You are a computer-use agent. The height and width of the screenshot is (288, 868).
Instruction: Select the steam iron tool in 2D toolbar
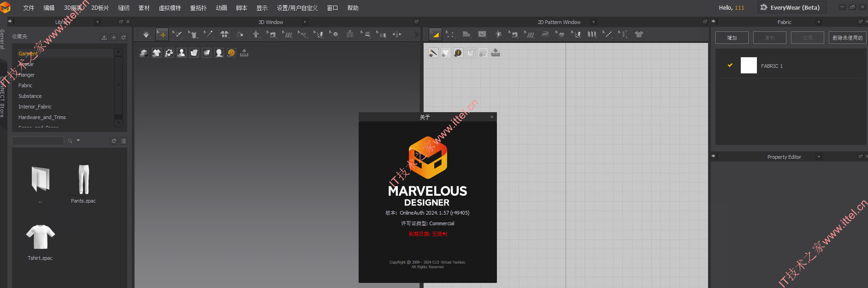click(545, 35)
